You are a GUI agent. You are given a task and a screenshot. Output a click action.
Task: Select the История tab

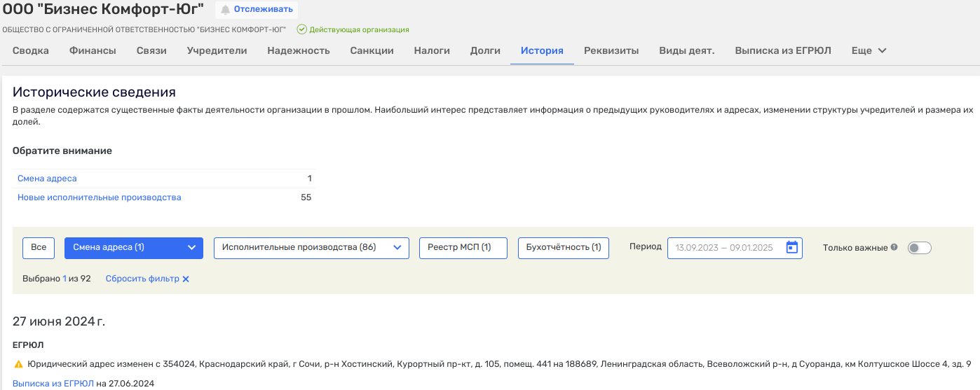(x=542, y=50)
